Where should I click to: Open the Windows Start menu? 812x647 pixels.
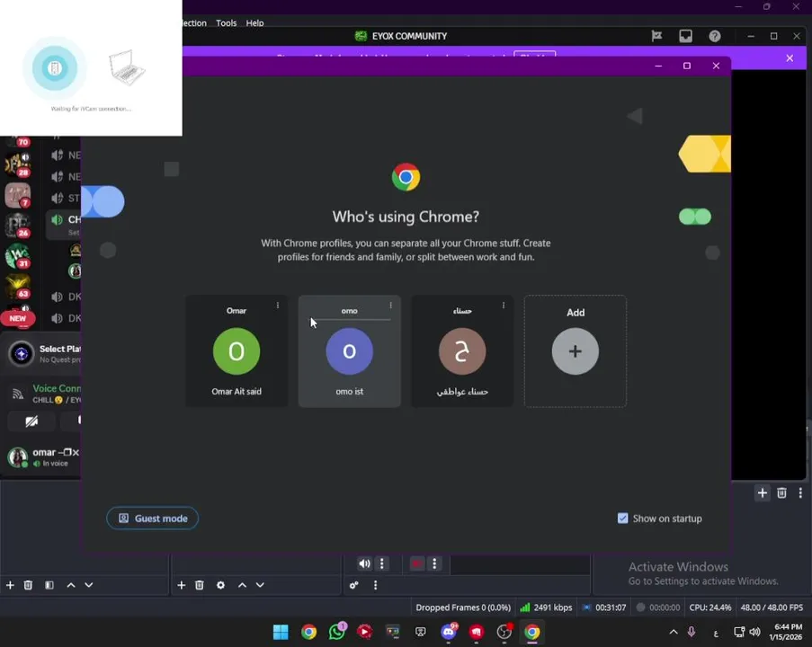tap(281, 632)
